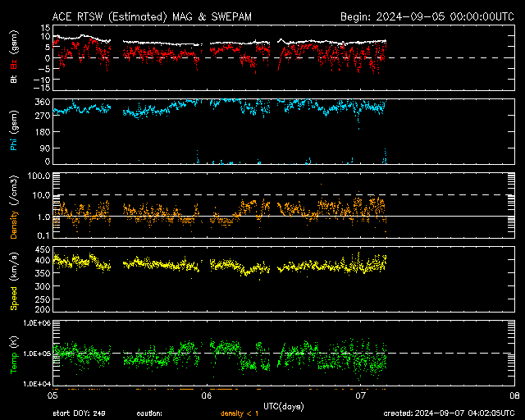
Task: Click the 'Density (/cm3)' axis label
Action: [x=14, y=207]
